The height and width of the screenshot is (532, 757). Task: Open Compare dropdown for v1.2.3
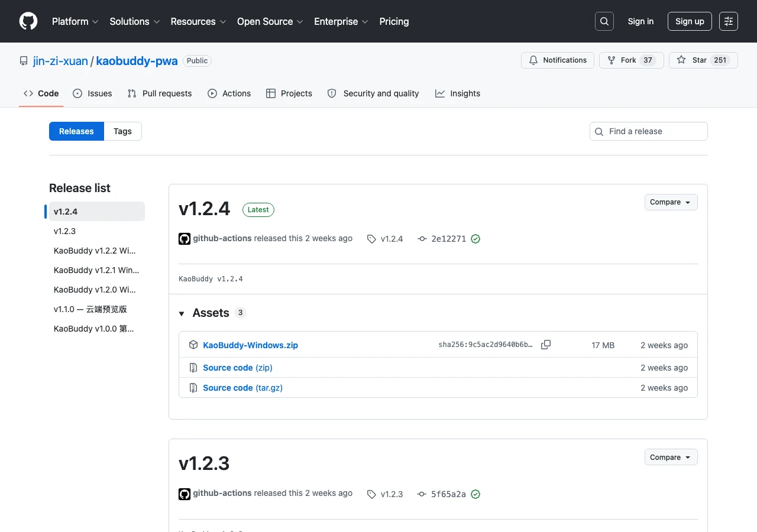click(x=671, y=458)
